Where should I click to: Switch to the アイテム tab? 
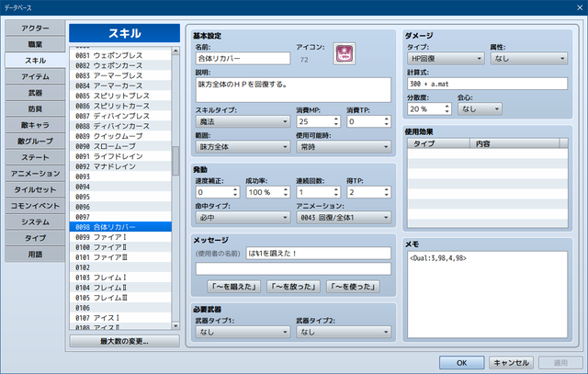coord(35,76)
